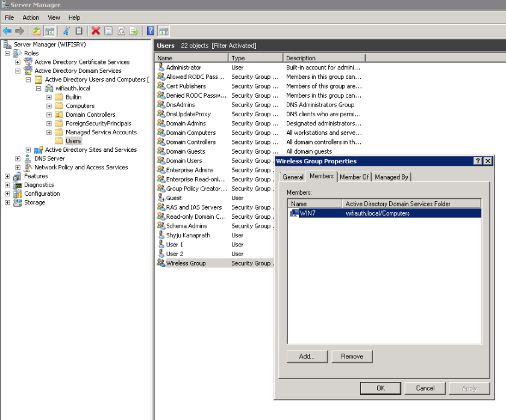Click the red X Delete toolbar icon
Image resolution: width=506 pixels, height=420 pixels.
pos(96,31)
